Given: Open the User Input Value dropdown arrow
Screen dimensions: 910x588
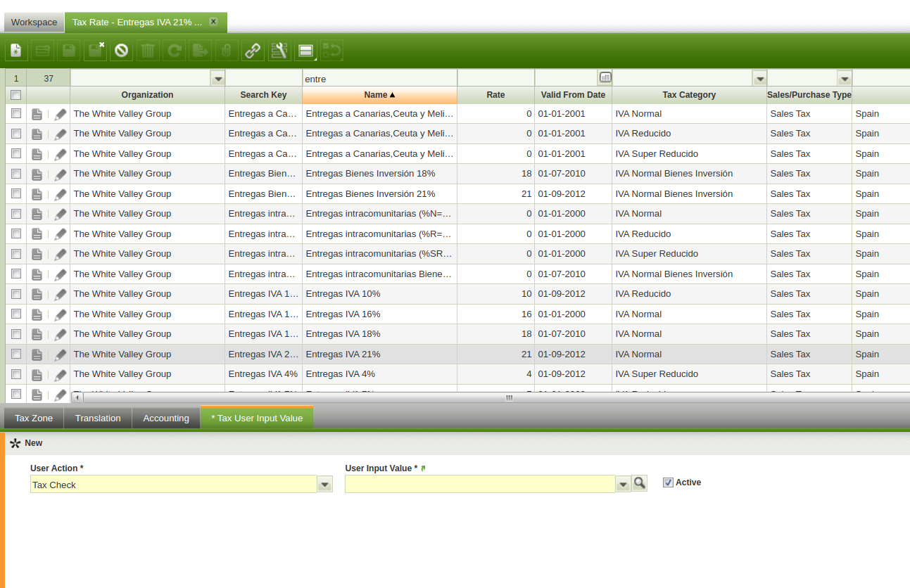Looking at the screenshot, I should tap(623, 484).
